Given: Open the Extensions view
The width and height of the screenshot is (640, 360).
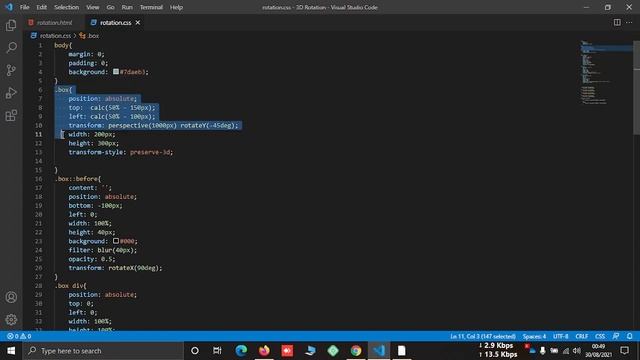Looking at the screenshot, I should click(11, 116).
